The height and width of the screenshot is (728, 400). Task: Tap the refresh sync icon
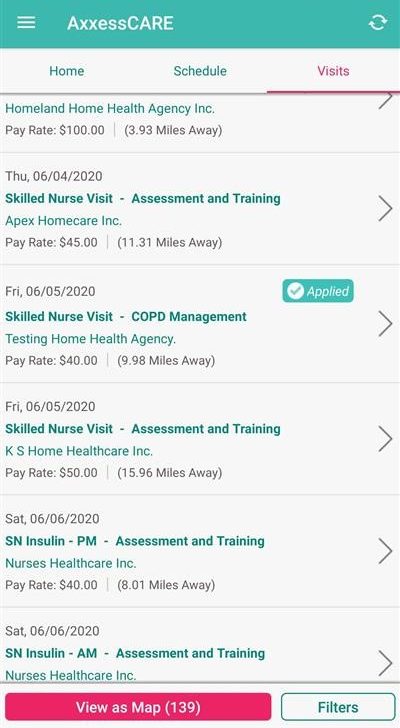pos(378,22)
